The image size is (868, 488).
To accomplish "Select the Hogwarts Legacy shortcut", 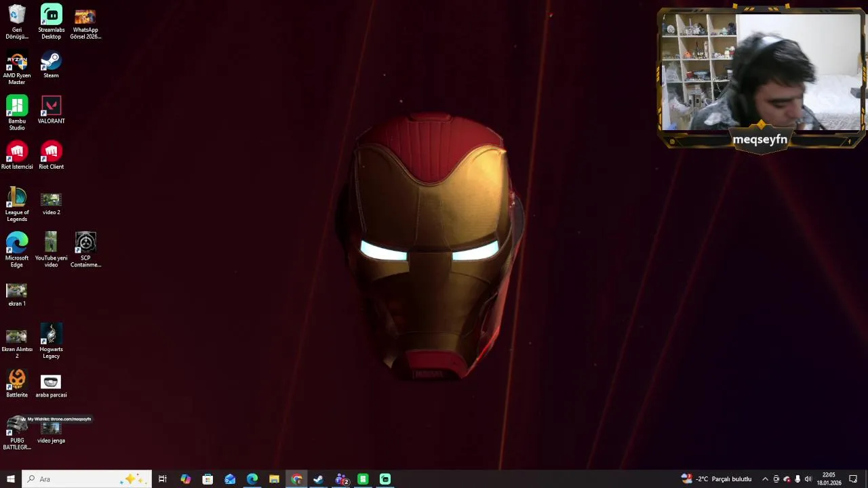I will [51, 342].
